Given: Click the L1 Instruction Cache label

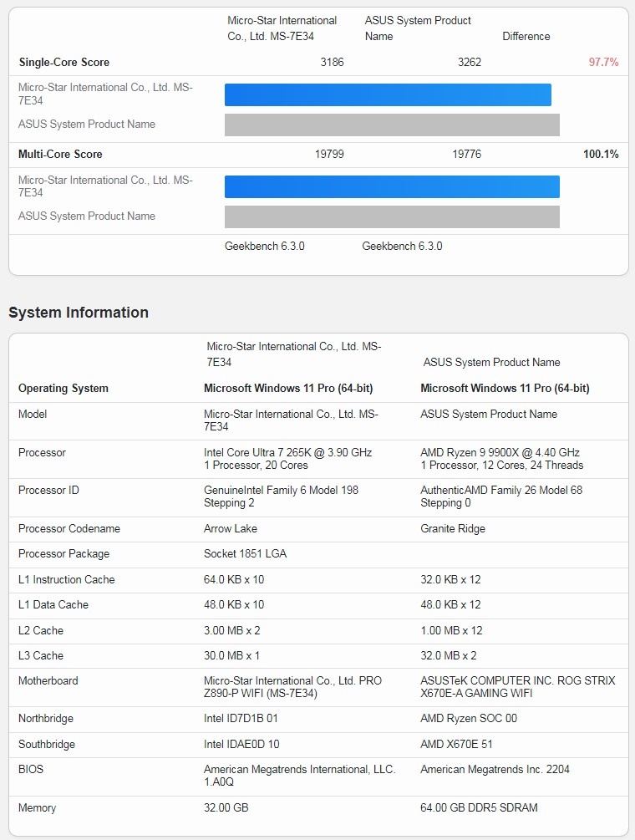Looking at the screenshot, I should (x=66, y=580).
